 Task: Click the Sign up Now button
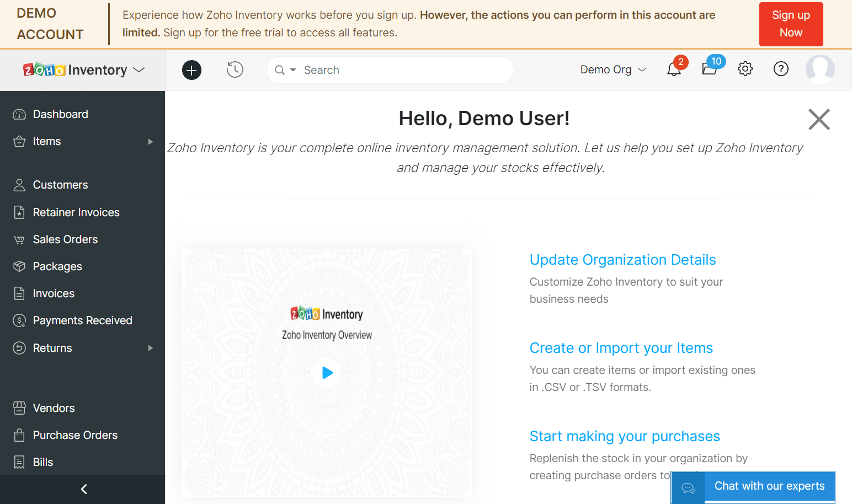[x=791, y=24]
